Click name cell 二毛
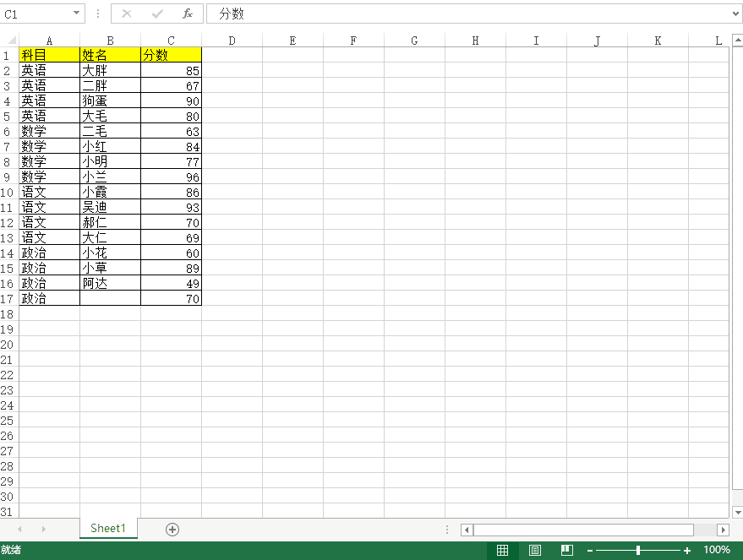Image resolution: width=743 pixels, height=560 pixels. (110, 131)
